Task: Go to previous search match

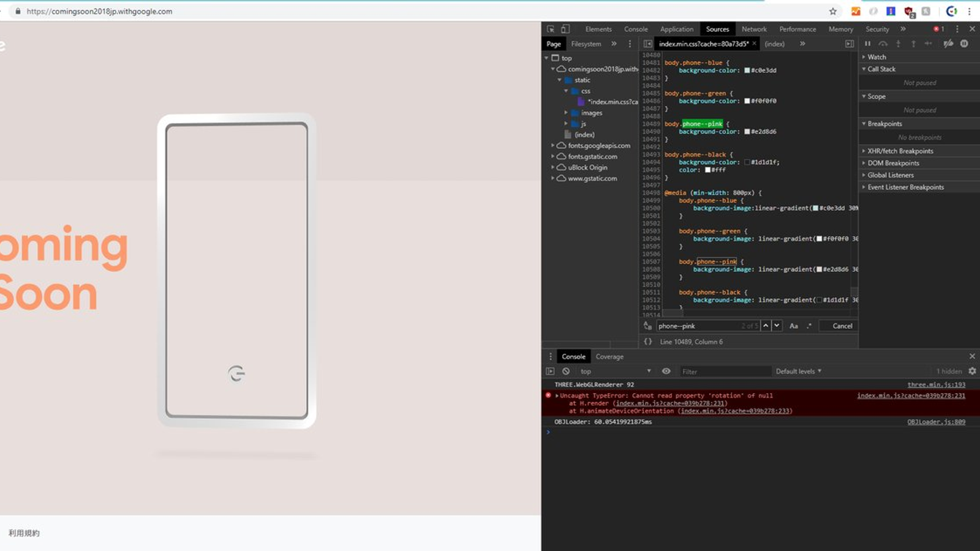Action: pyautogui.click(x=766, y=326)
